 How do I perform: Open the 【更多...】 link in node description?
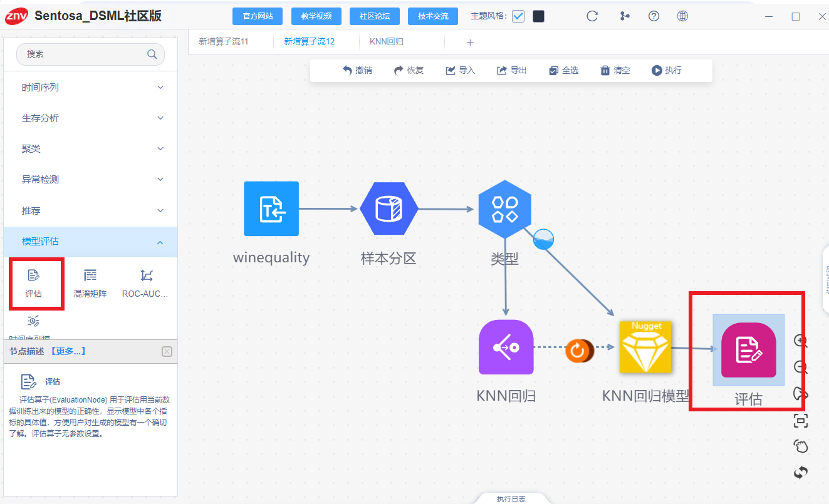coord(67,351)
